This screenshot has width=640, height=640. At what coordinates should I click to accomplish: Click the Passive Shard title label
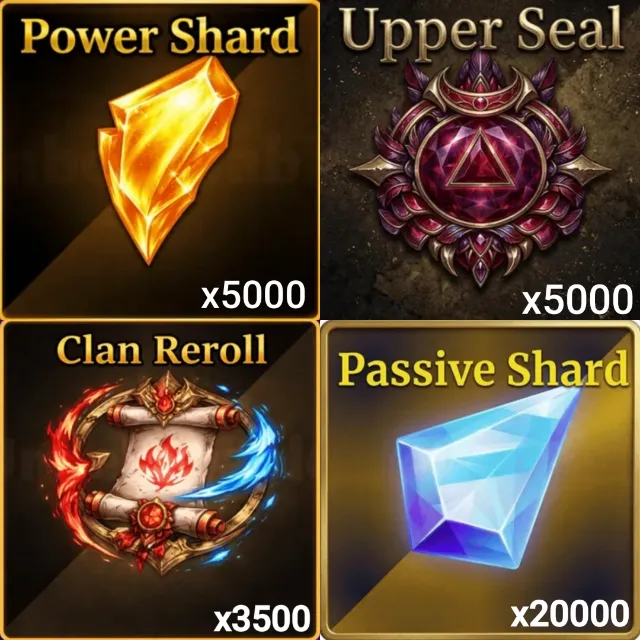(483, 369)
